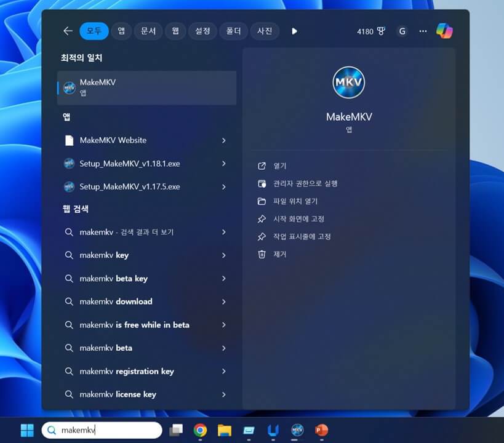Pin MakeMKV with 작업 표시줄에 고정
The height and width of the screenshot is (443, 504).
pos(294,237)
